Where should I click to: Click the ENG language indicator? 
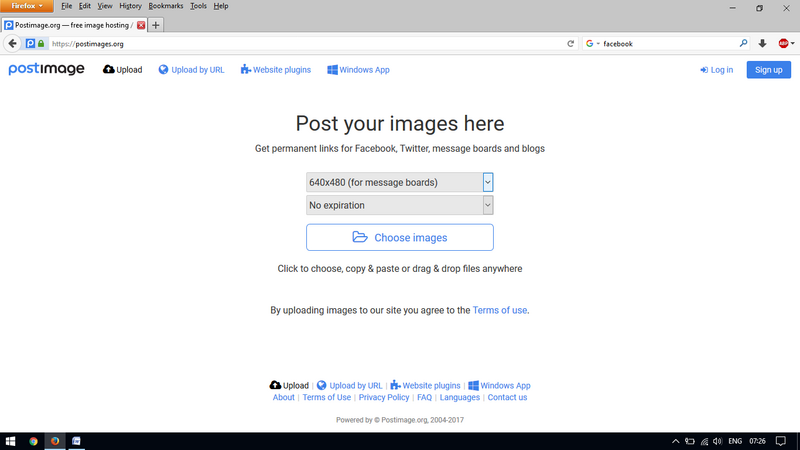(x=735, y=441)
